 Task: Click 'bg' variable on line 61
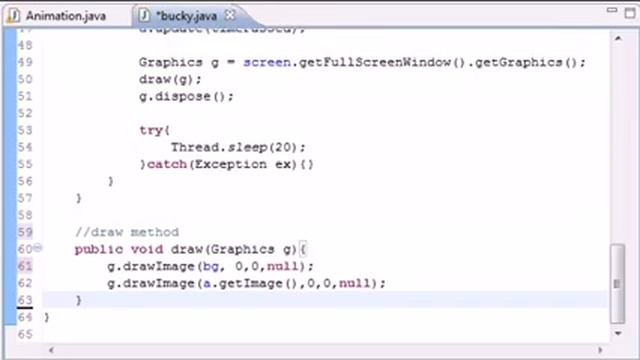click(211, 266)
